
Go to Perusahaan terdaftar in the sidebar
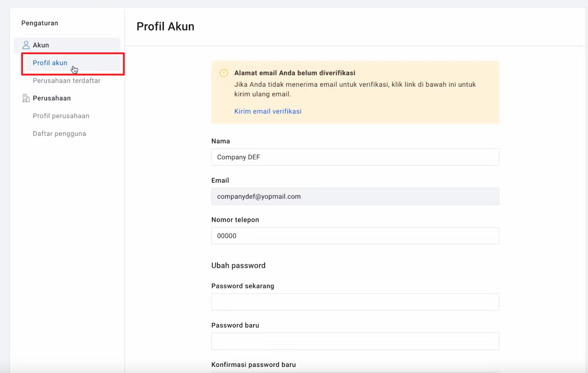point(67,80)
